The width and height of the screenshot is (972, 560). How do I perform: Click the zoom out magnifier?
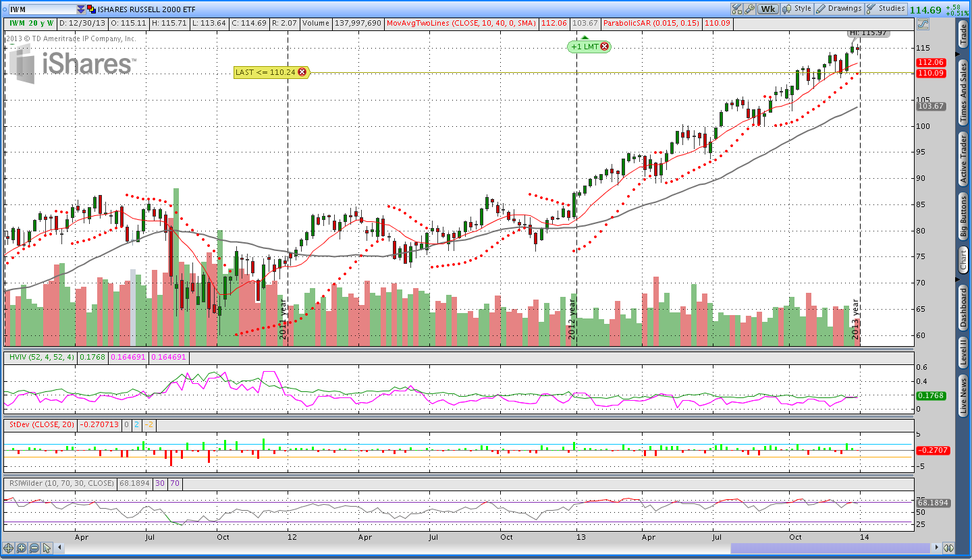pyautogui.click(x=34, y=548)
